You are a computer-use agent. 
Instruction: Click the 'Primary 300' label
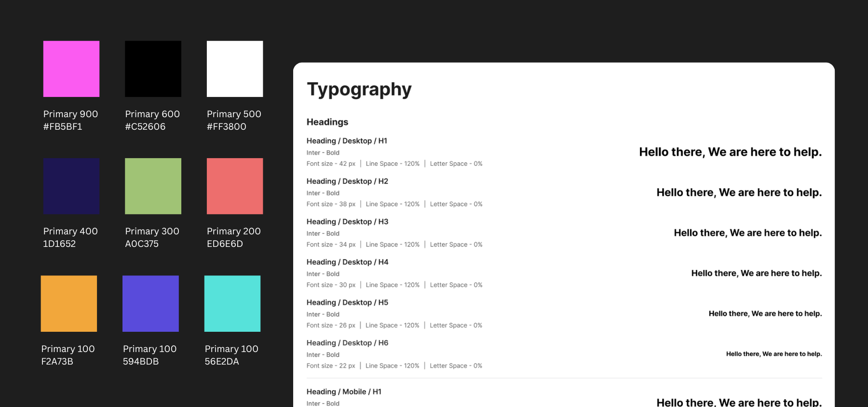152,231
